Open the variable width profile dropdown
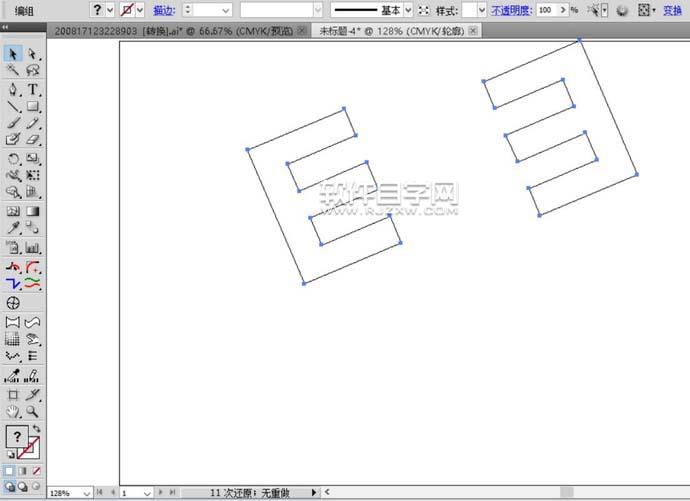 tap(318, 10)
